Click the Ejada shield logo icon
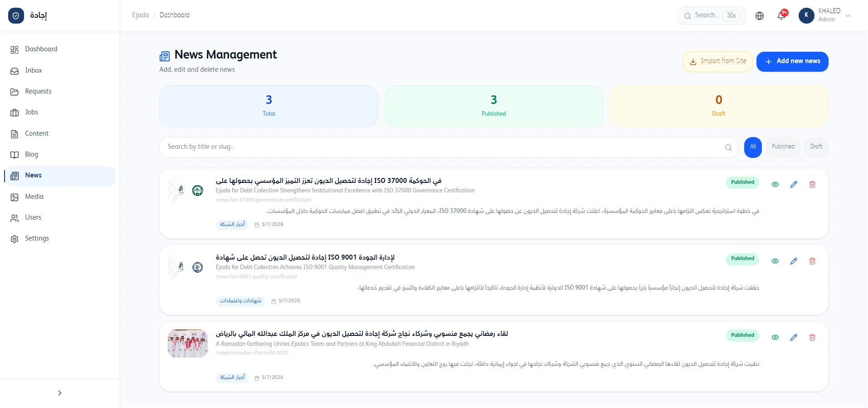868x408 pixels. 16,16
